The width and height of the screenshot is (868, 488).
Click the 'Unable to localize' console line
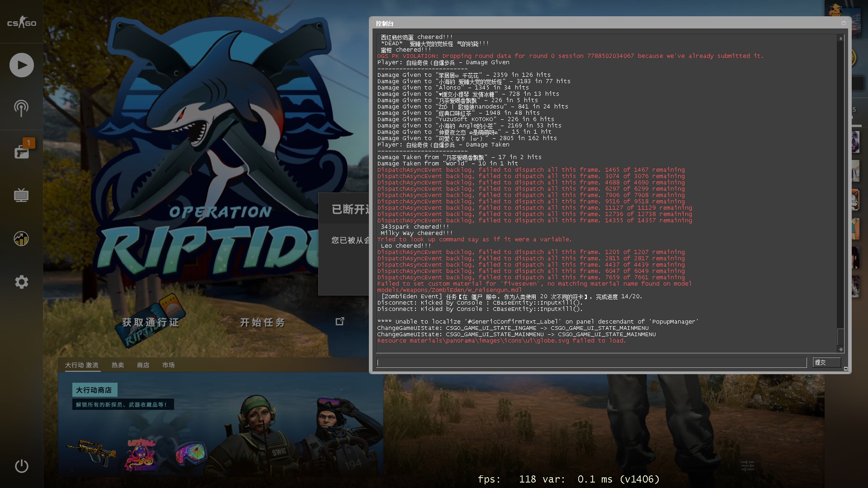[538, 322]
